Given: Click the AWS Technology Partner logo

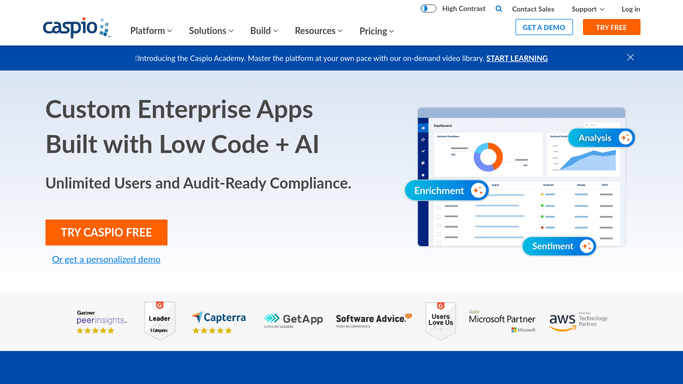Looking at the screenshot, I should 578,321.
